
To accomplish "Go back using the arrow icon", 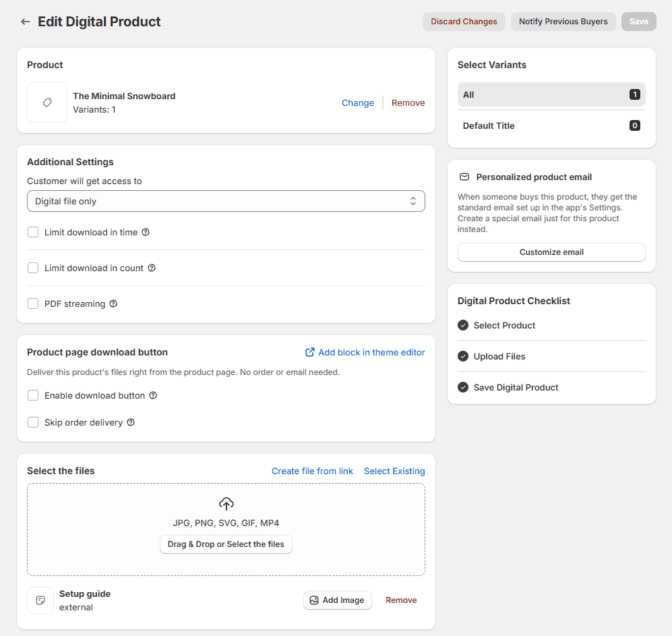I will (x=26, y=22).
